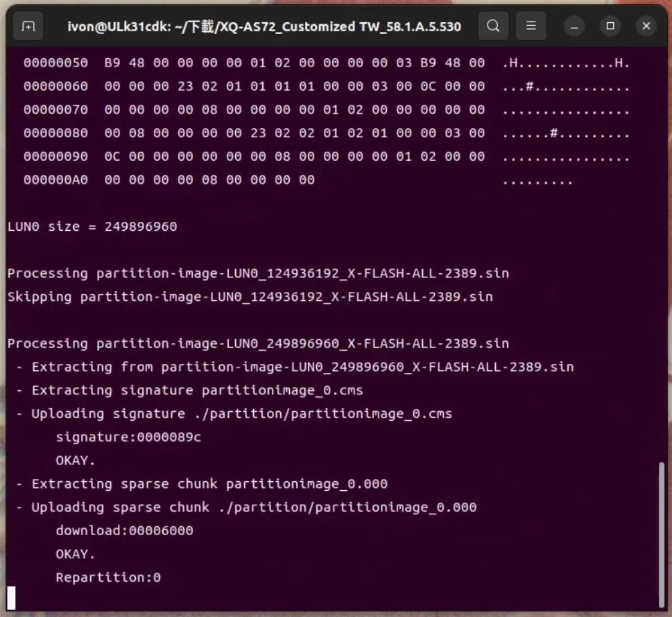This screenshot has width=672, height=617.
Task: Click the blinking cursor block at bottom
Action: coord(11,597)
